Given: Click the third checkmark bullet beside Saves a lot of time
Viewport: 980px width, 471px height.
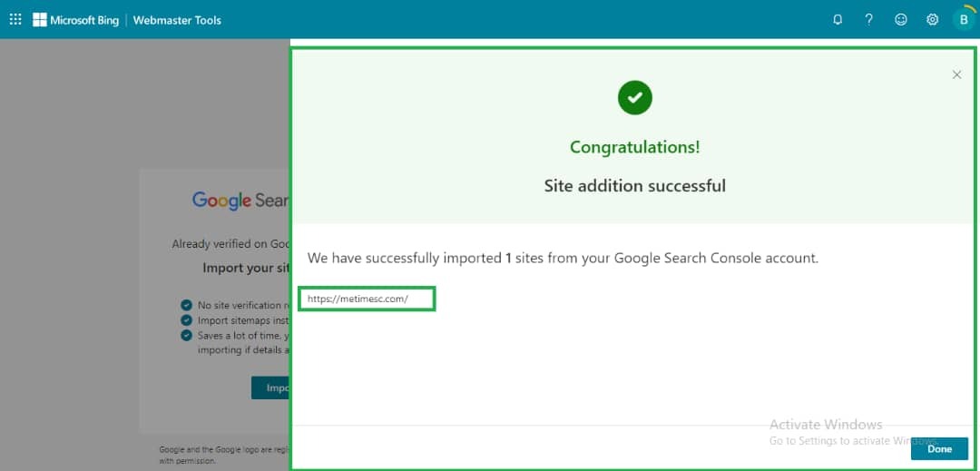Looking at the screenshot, I should coord(186,335).
